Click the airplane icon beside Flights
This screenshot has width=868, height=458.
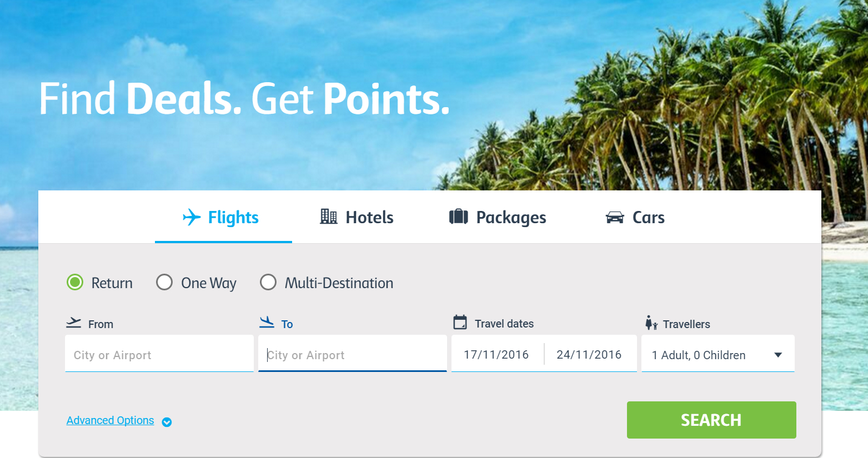tap(191, 217)
